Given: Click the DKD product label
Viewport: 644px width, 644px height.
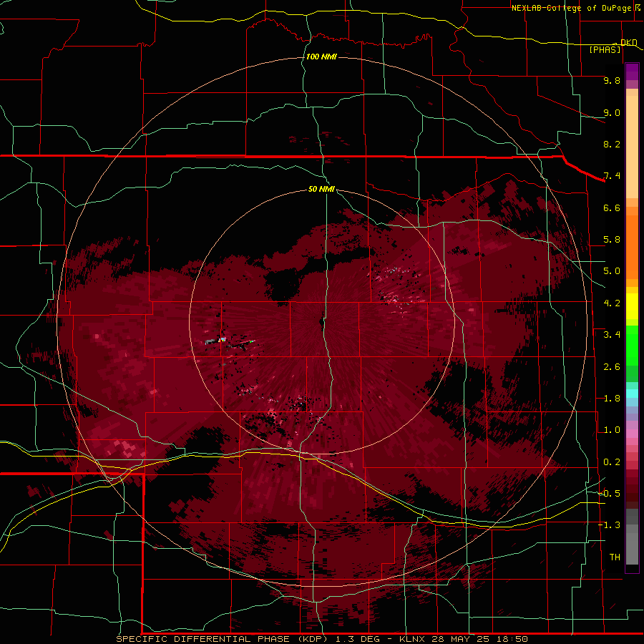Looking at the screenshot, I should [x=628, y=42].
